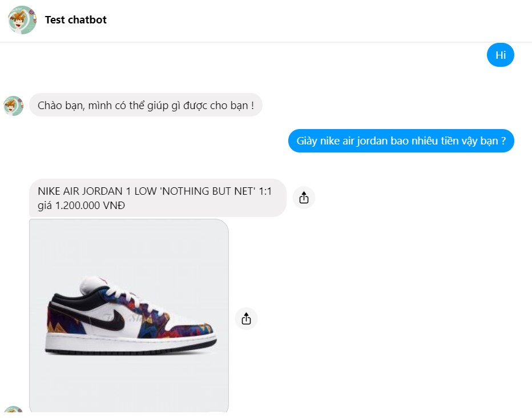Select the 'Giày nike air jordan' question bubble
This screenshot has width=532, height=418.
coord(401,141)
